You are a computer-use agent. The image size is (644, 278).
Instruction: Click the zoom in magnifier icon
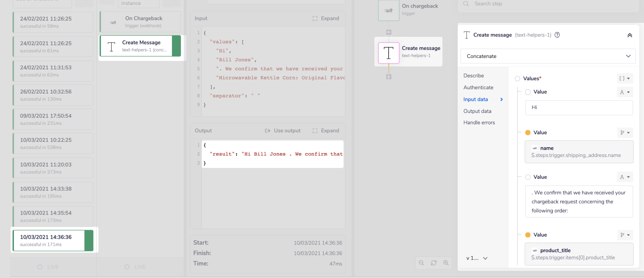pyautogui.click(x=446, y=263)
